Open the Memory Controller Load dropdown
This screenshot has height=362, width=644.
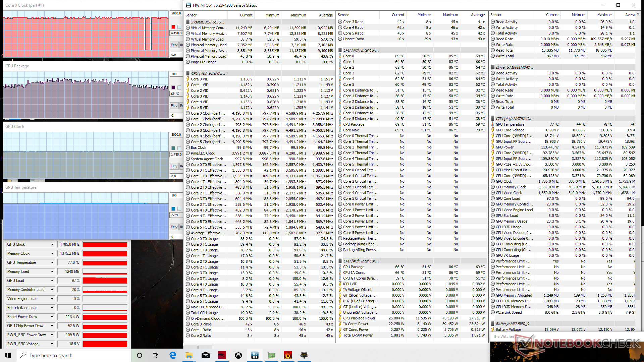(52, 290)
